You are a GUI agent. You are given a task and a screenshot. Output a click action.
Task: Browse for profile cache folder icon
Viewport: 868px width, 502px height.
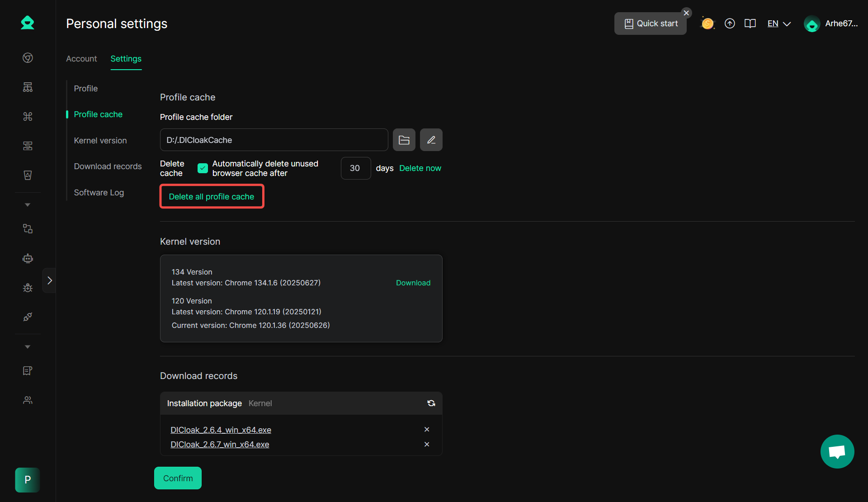pyautogui.click(x=404, y=140)
